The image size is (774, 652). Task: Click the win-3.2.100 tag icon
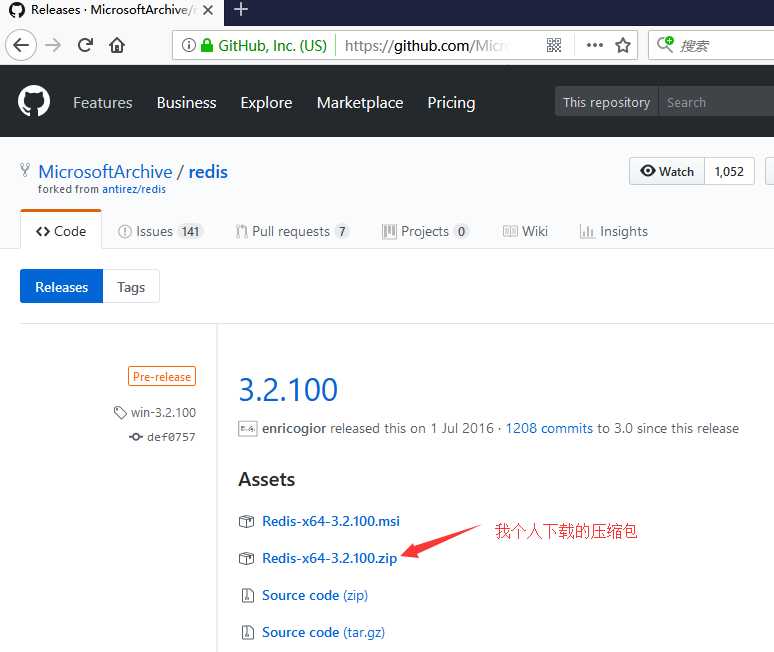tap(120, 413)
